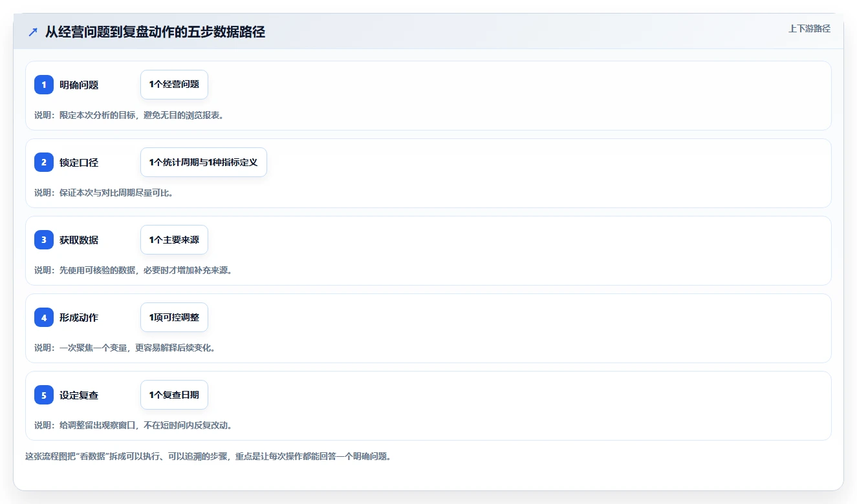
Task: Click the 上下游路径 label at top right
Action: click(x=809, y=29)
